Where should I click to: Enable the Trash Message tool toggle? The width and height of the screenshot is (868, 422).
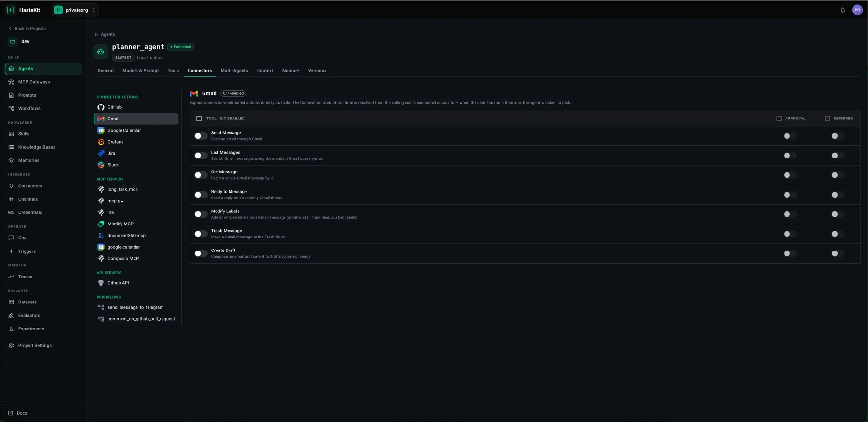point(201,234)
